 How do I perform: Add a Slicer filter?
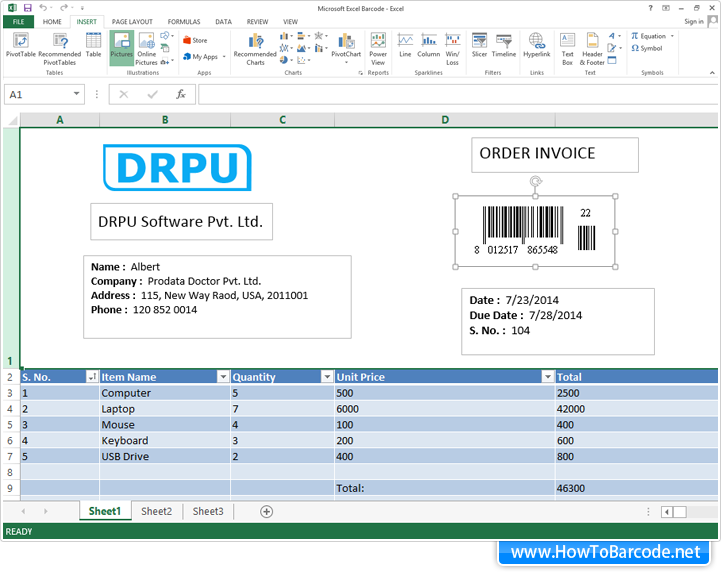tap(479, 45)
